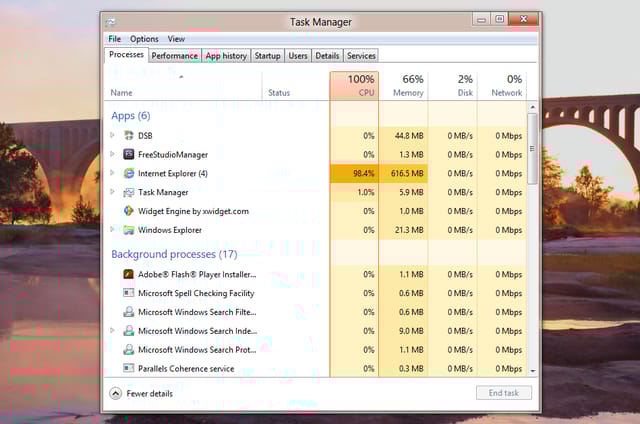Click the FreeStudioManager icon

click(x=129, y=154)
